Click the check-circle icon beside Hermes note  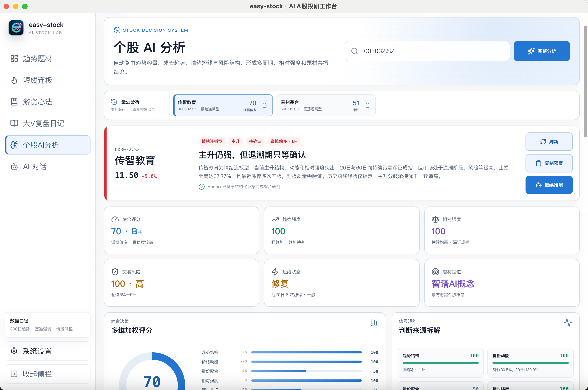point(202,187)
